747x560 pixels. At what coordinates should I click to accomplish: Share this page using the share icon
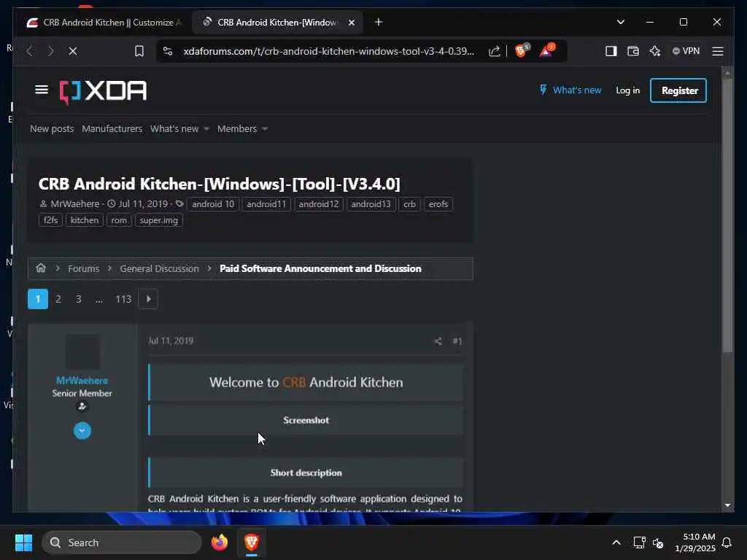(x=494, y=51)
